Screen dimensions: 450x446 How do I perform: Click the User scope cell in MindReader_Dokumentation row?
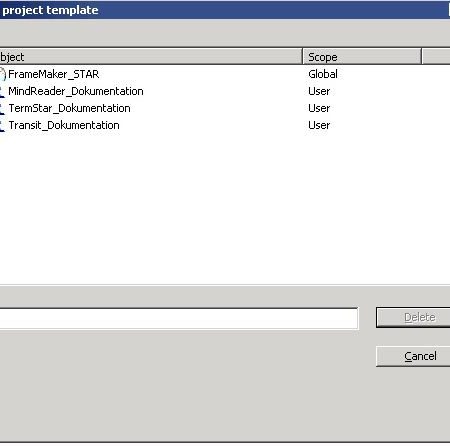tap(319, 91)
